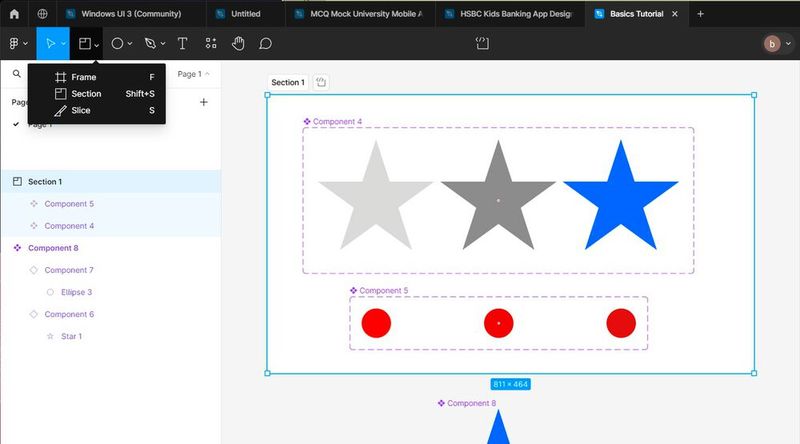
Task: Select the Move tool
Action: coord(50,44)
